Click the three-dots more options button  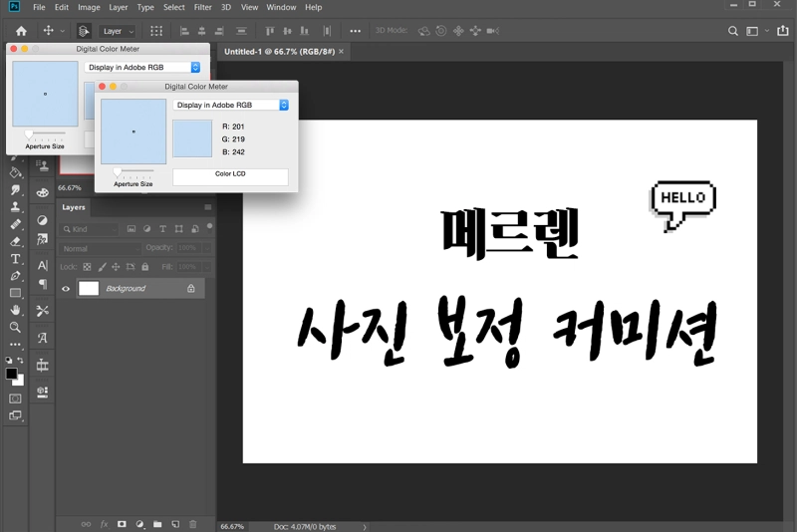356,31
